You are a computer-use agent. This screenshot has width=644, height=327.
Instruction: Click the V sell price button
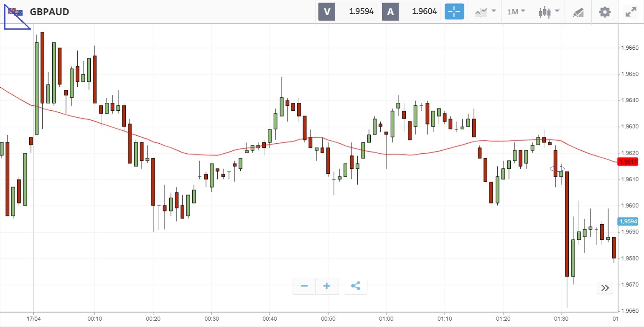(327, 12)
